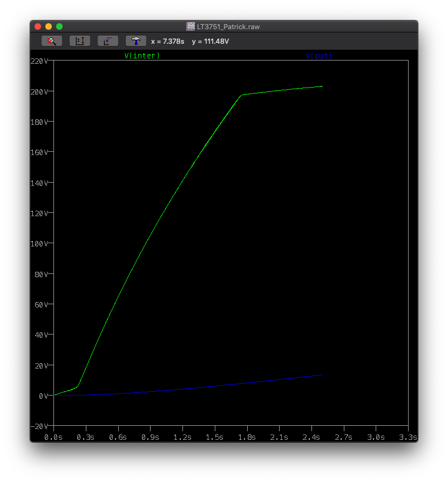Image resolution: width=448 pixels, height=482 pixels.
Task: Click the zoom-to-fit magnifier toolbar icon
Action: click(52, 41)
